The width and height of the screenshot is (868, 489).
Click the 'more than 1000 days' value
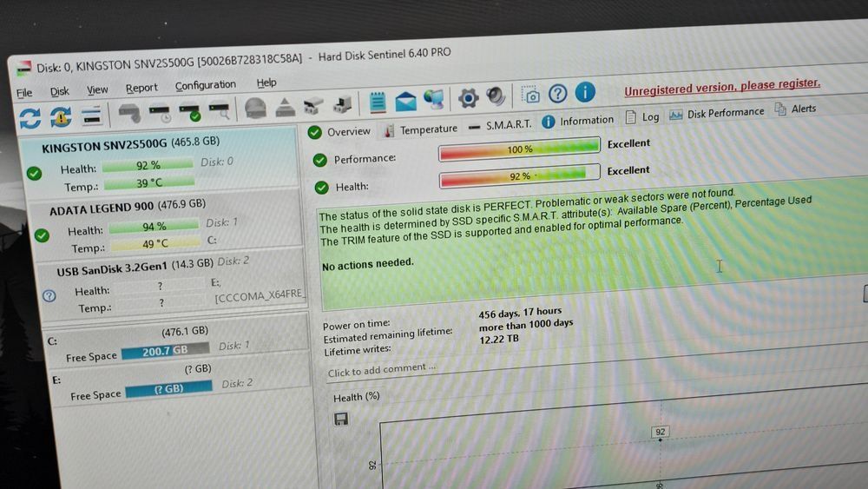point(526,326)
